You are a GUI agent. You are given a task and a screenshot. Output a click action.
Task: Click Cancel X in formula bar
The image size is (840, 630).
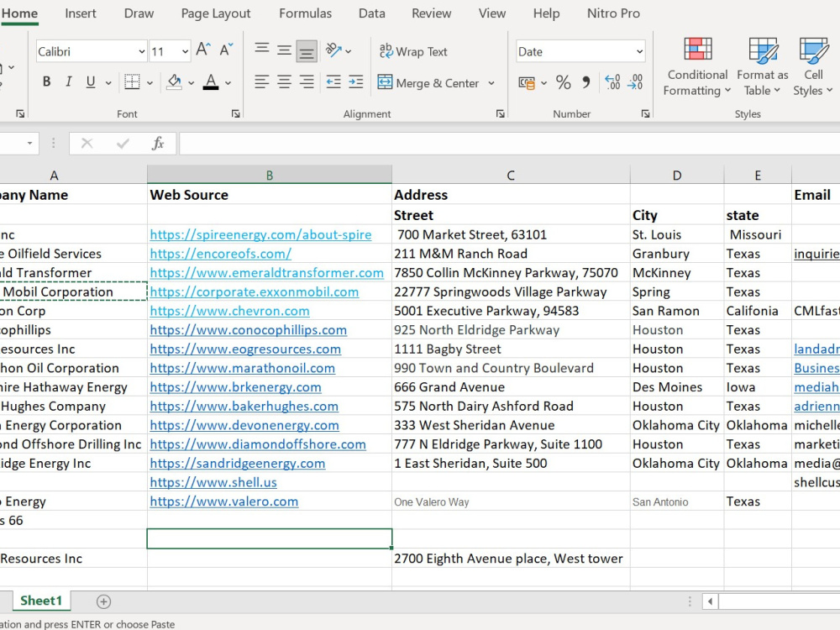click(87, 143)
